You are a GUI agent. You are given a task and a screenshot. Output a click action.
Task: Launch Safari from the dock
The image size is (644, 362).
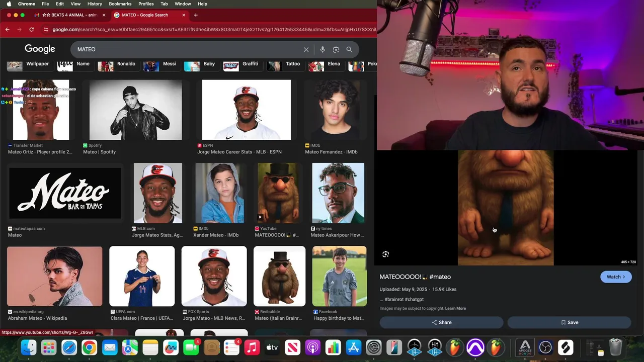coord(69,347)
